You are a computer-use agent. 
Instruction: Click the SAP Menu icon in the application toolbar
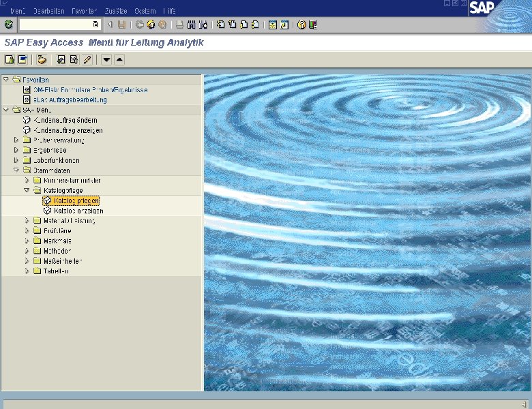(23, 60)
